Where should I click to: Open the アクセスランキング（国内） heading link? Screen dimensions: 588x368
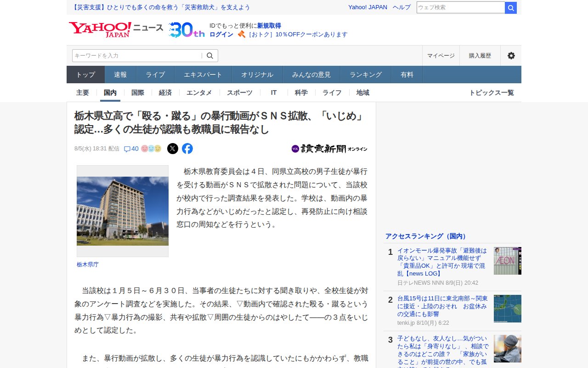[x=427, y=236]
